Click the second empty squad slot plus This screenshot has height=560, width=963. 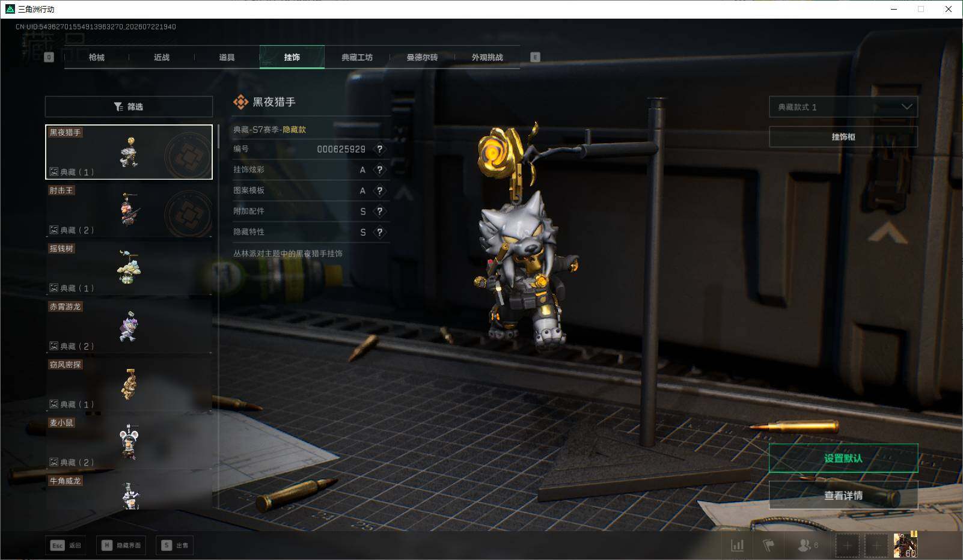(876, 546)
